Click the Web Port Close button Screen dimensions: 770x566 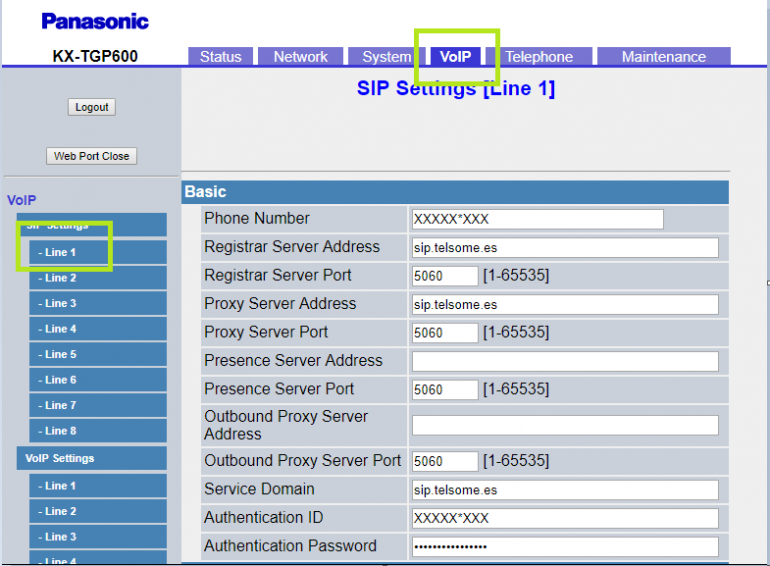[x=91, y=156]
